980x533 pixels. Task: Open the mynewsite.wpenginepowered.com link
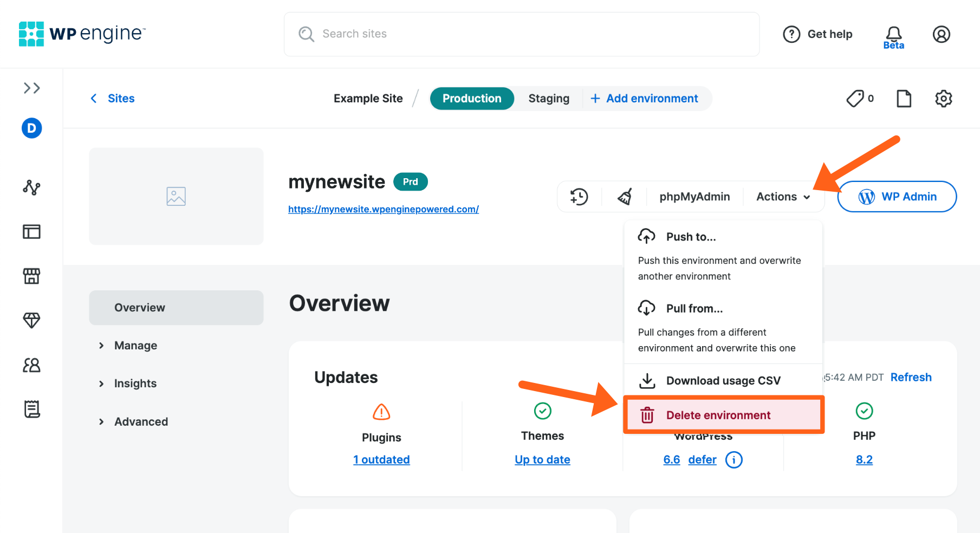tap(383, 209)
